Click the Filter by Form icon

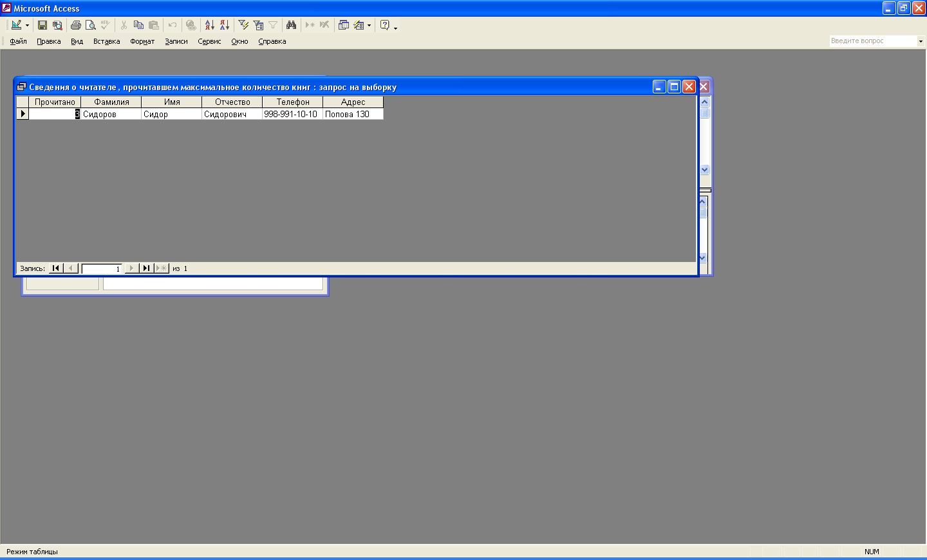258,25
